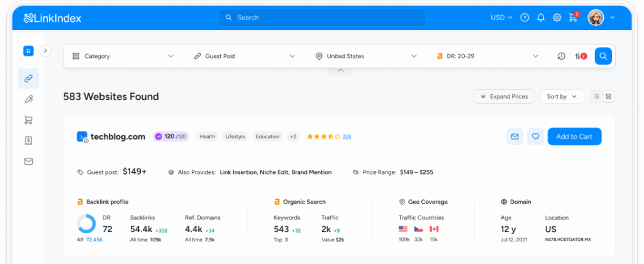Viewport: 644px width, 264px height.
Task: Open advanced filters sliders icon
Action: click(x=580, y=56)
